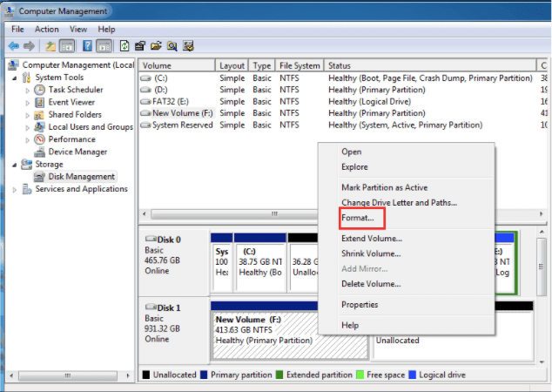Open the View menu
The width and height of the screenshot is (552, 392).
click(x=78, y=30)
